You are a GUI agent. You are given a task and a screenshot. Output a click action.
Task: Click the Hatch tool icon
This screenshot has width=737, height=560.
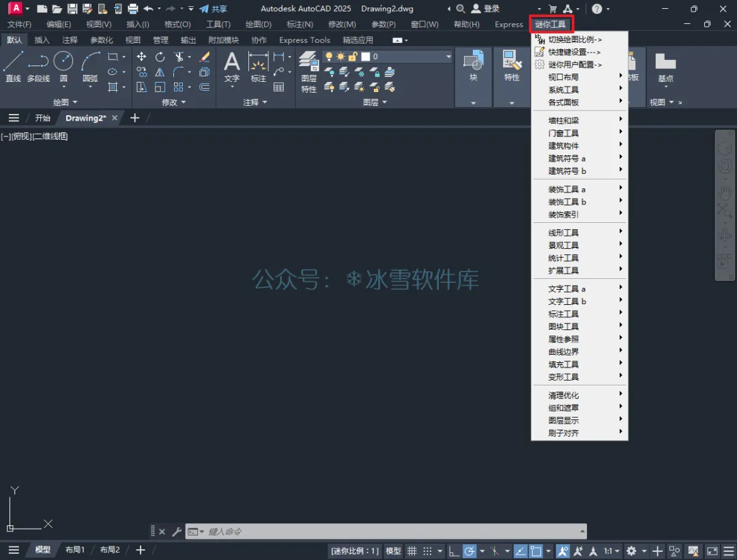[113, 87]
